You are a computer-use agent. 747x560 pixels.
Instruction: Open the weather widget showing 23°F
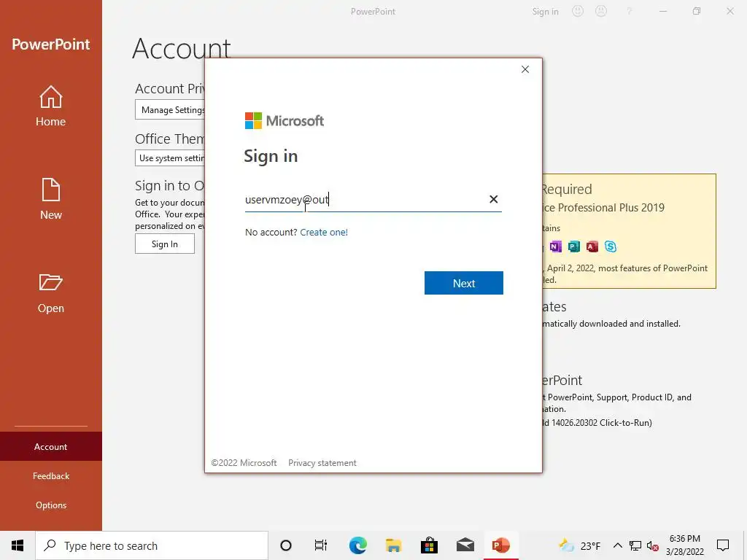coord(579,545)
